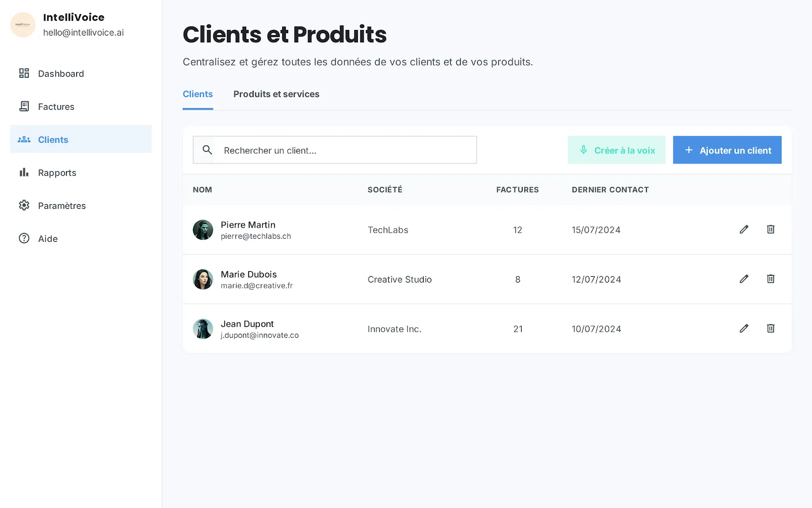The width and height of the screenshot is (812, 508).
Task: Switch to Produits et services tab
Action: (276, 94)
